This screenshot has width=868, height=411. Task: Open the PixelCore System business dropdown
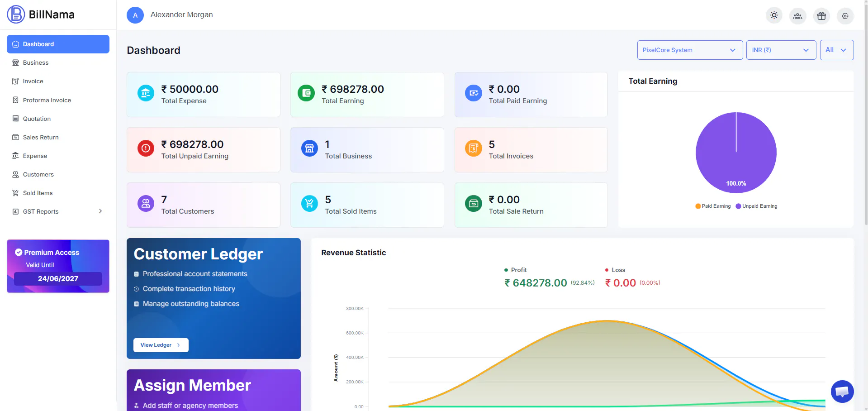click(690, 50)
